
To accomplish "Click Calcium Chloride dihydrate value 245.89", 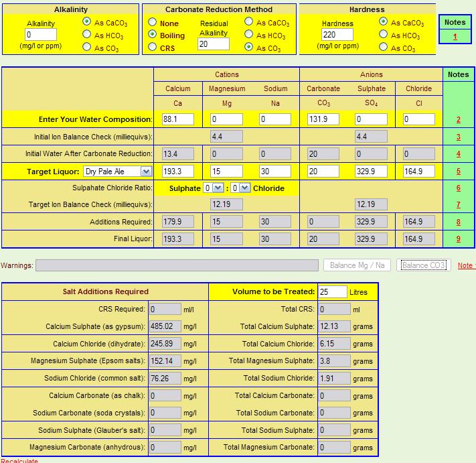I will [165, 344].
